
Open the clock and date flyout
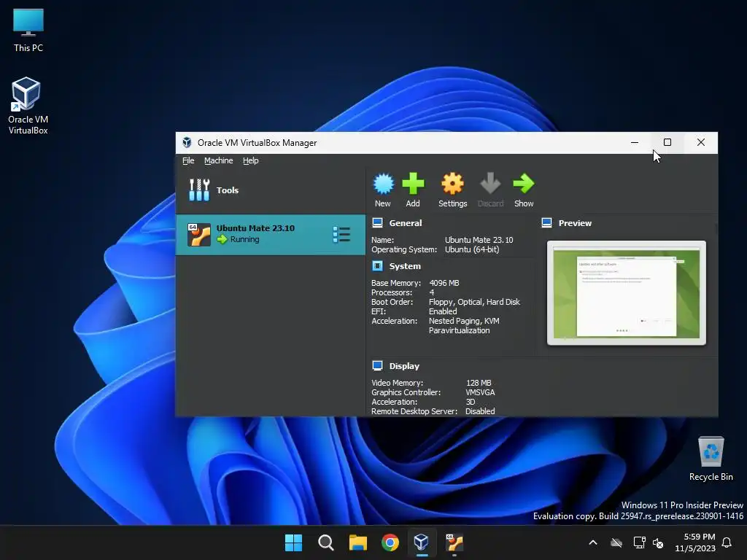pyautogui.click(x=695, y=542)
